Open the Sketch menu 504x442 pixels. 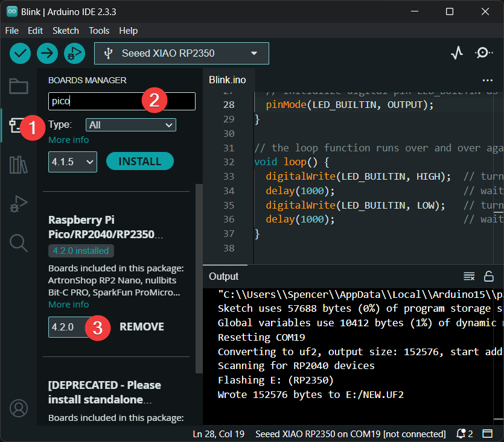(x=66, y=31)
